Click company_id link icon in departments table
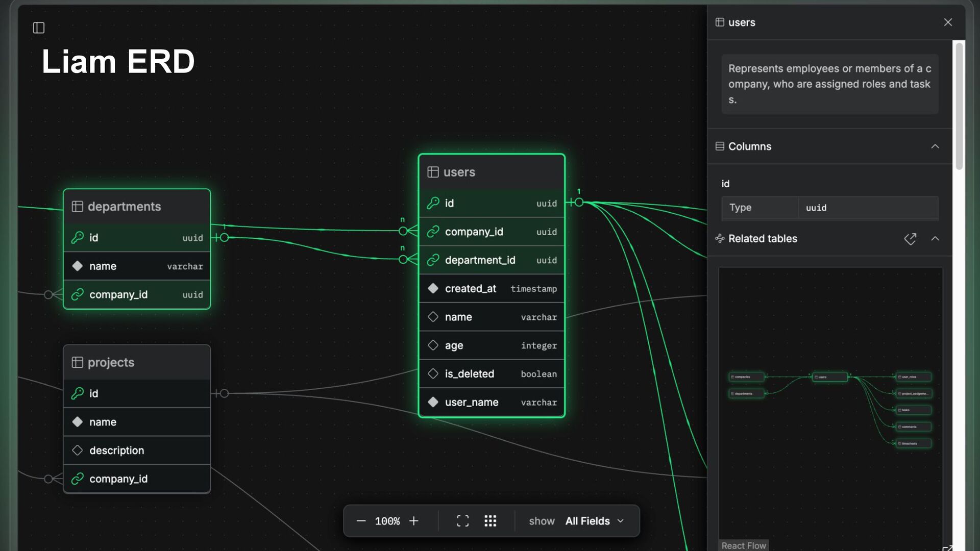Screen dimensions: 980x551 pyautogui.click(x=78, y=294)
